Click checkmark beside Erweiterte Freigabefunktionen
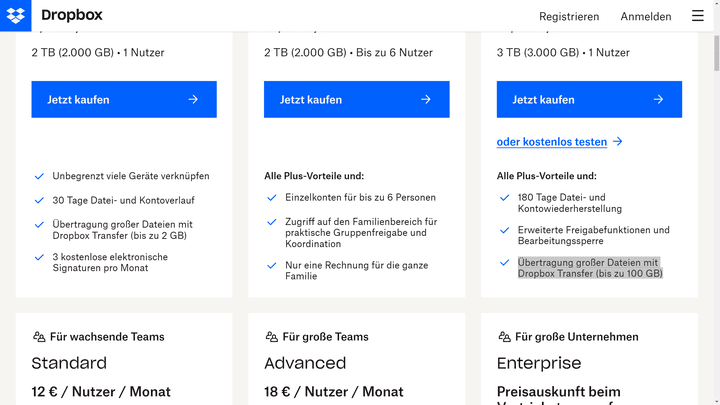This screenshot has width=720, height=405. 504,230
